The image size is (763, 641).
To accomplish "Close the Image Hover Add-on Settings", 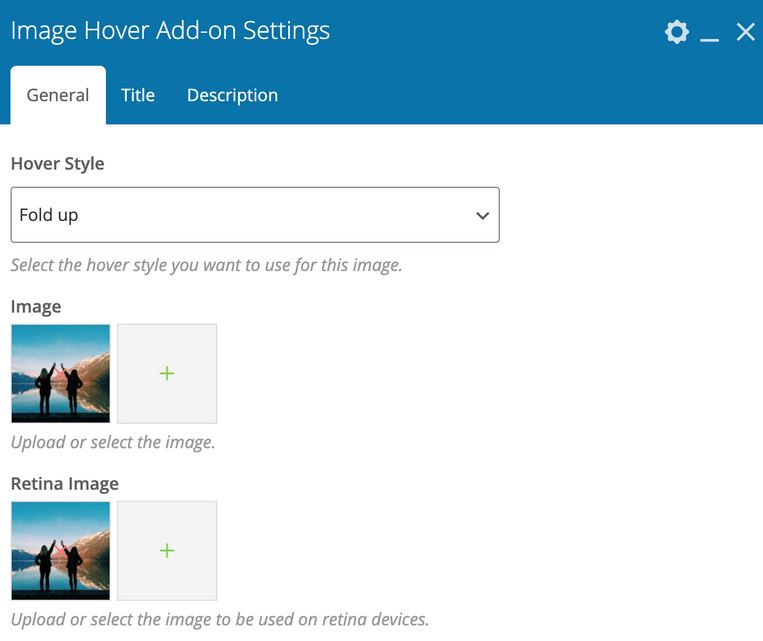I will [x=745, y=33].
